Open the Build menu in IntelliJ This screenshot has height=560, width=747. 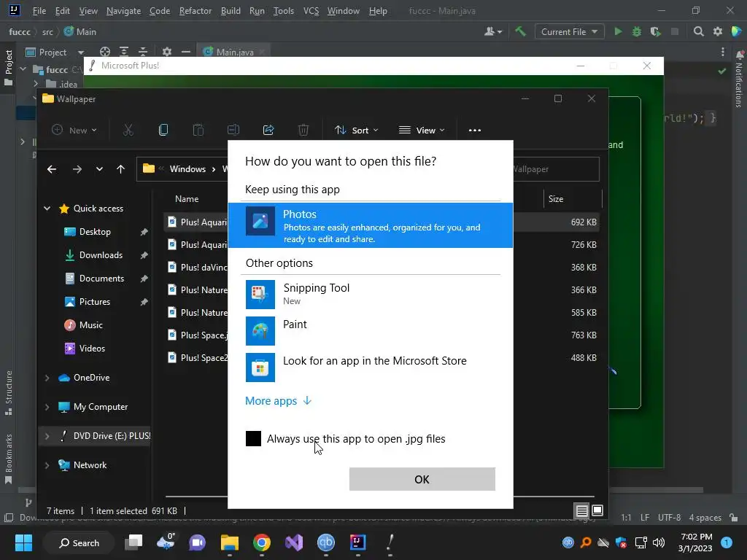[231, 10]
